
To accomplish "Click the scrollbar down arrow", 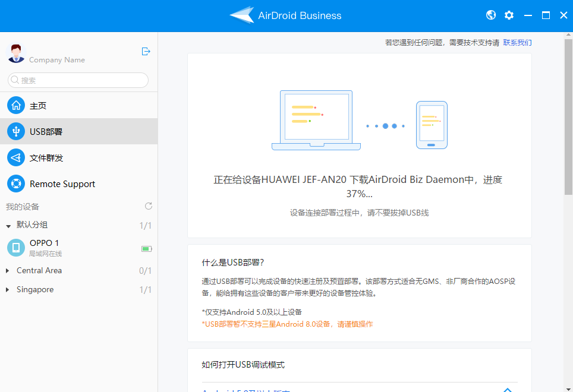I will tap(568, 388).
